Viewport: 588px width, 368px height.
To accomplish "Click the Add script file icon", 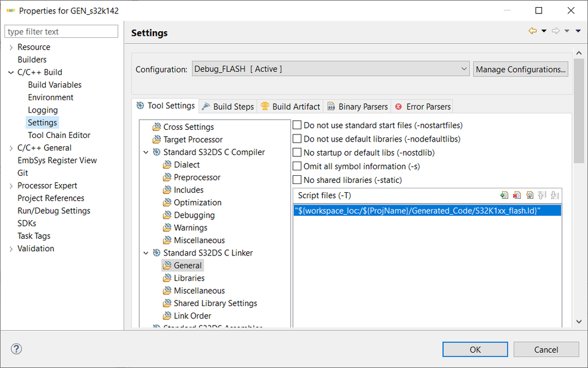I will click(x=504, y=195).
